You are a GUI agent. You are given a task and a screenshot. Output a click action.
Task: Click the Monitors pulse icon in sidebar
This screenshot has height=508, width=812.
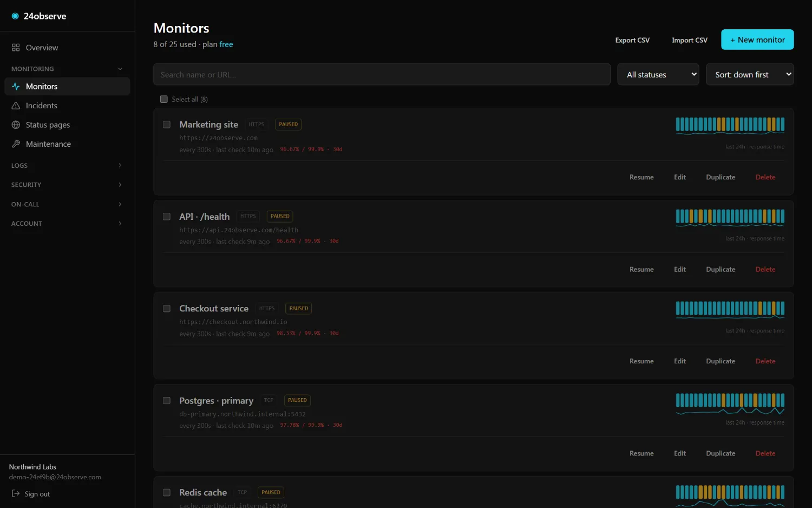[x=16, y=87]
